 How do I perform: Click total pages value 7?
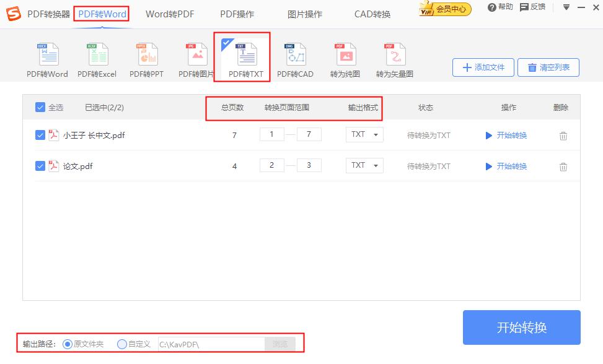(x=235, y=135)
